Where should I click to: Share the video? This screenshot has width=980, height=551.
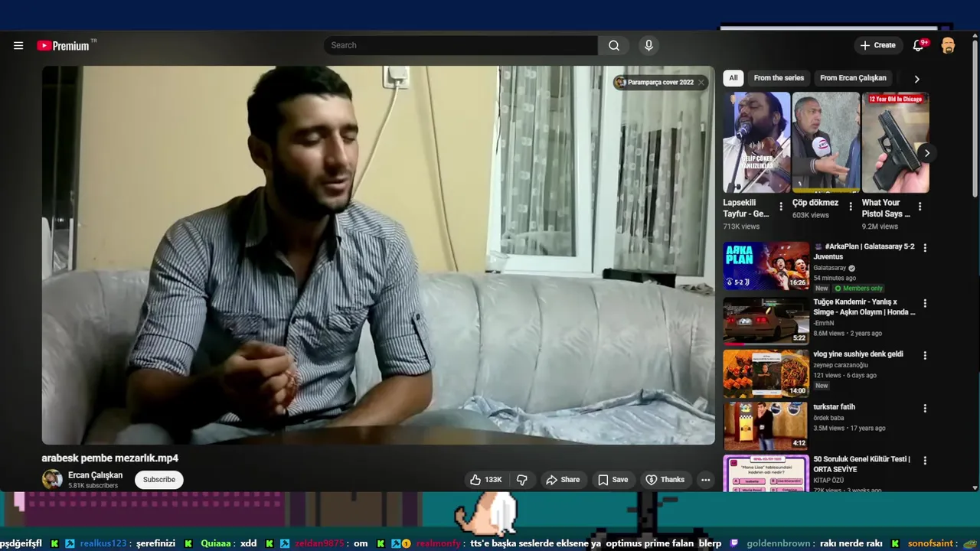click(563, 480)
